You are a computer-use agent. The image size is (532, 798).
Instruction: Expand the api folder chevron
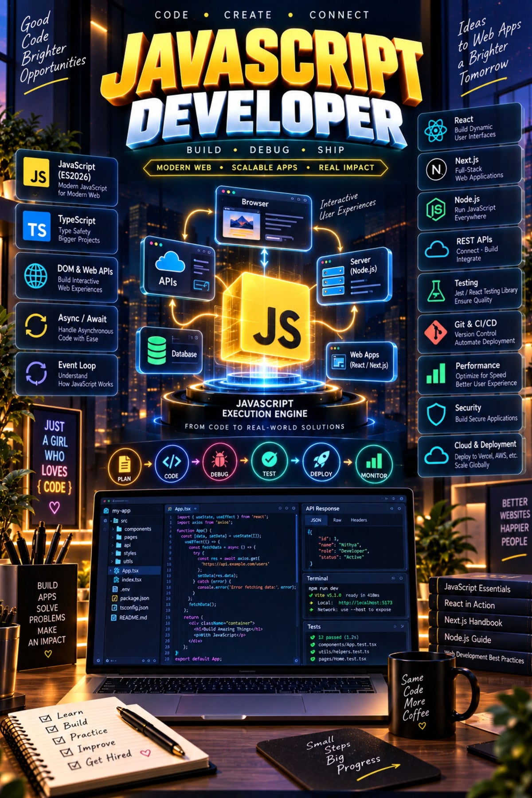coord(113,545)
